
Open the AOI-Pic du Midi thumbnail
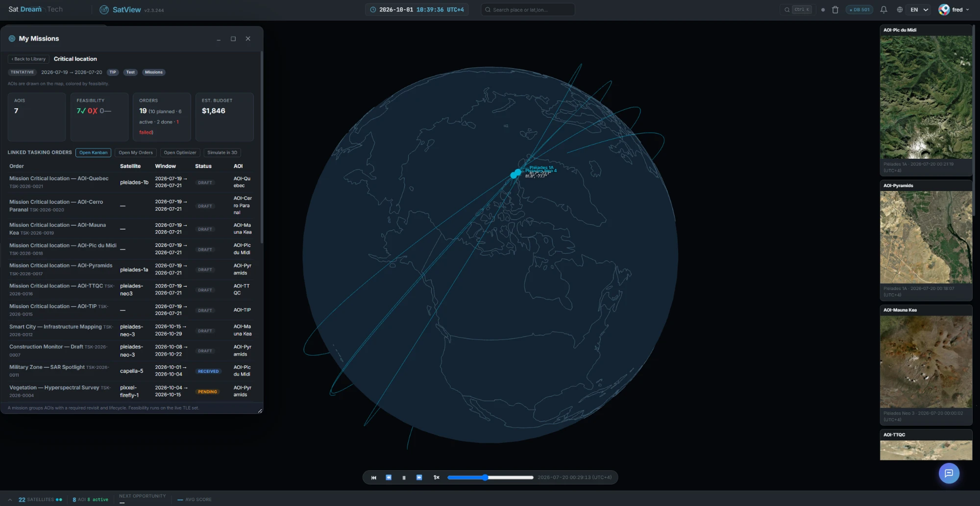pos(926,97)
